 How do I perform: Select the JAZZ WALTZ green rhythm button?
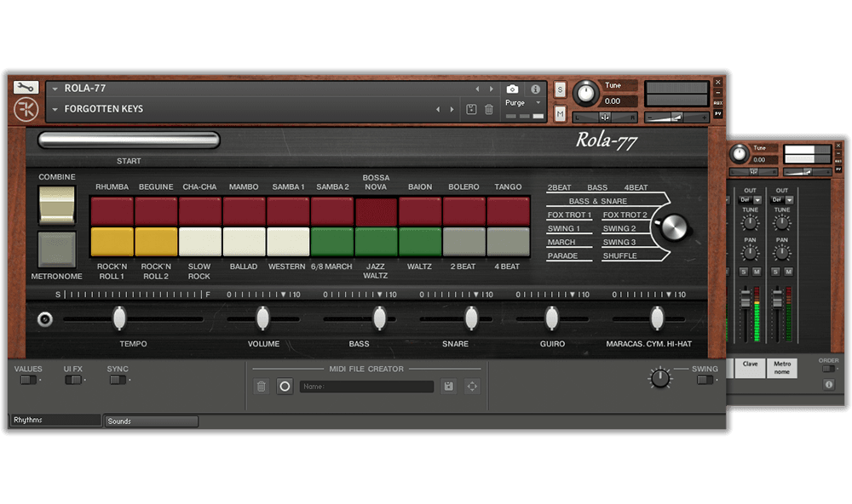tap(376, 241)
